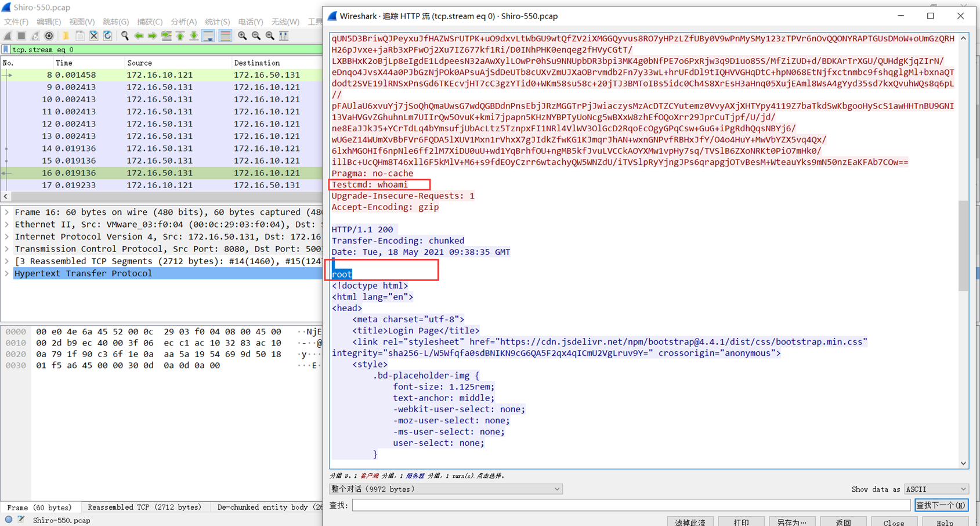This screenshot has height=526, width=980.
Task: Save the capture file icon
Action: pyautogui.click(x=80, y=36)
